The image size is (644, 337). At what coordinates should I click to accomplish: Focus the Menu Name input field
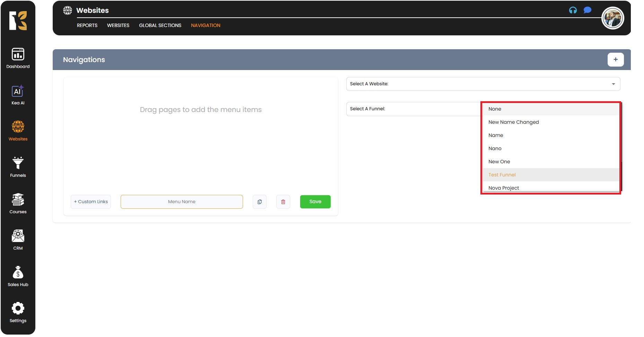[182, 202]
